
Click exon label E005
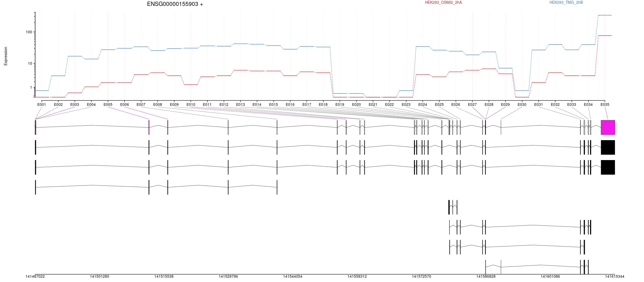click(108, 104)
